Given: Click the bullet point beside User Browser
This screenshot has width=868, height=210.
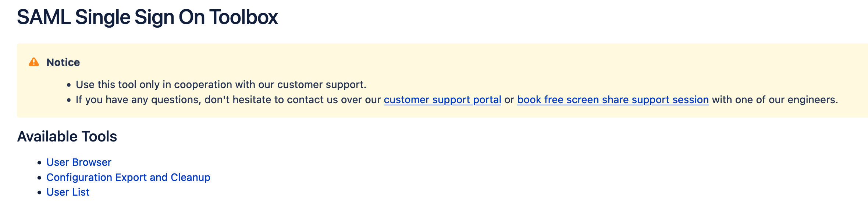Looking at the screenshot, I should pyautogui.click(x=40, y=163).
